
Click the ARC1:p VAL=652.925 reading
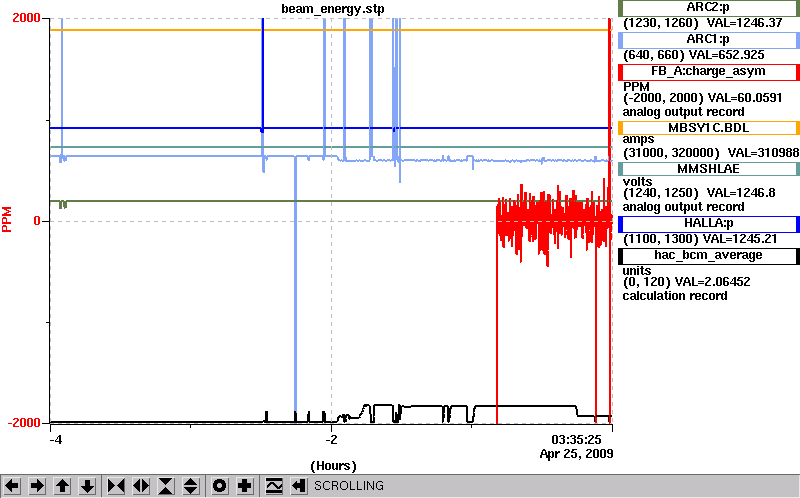click(727, 55)
